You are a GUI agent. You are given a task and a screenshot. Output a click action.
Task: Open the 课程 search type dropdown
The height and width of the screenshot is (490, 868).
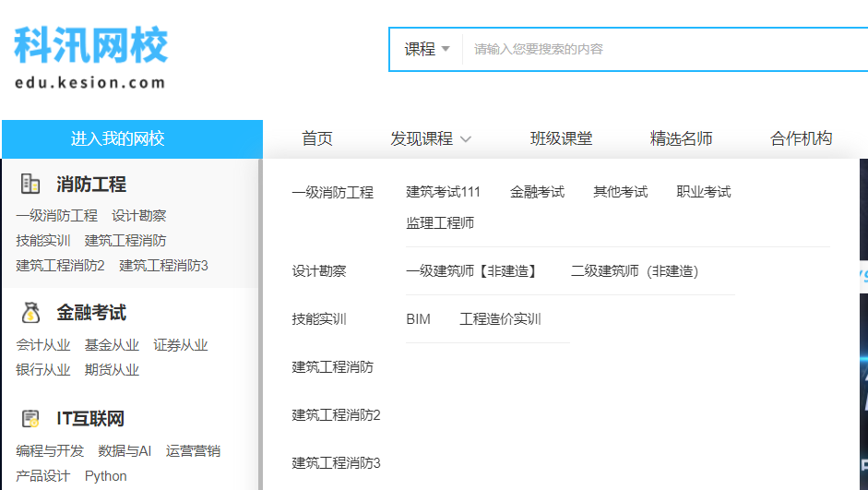pos(426,49)
